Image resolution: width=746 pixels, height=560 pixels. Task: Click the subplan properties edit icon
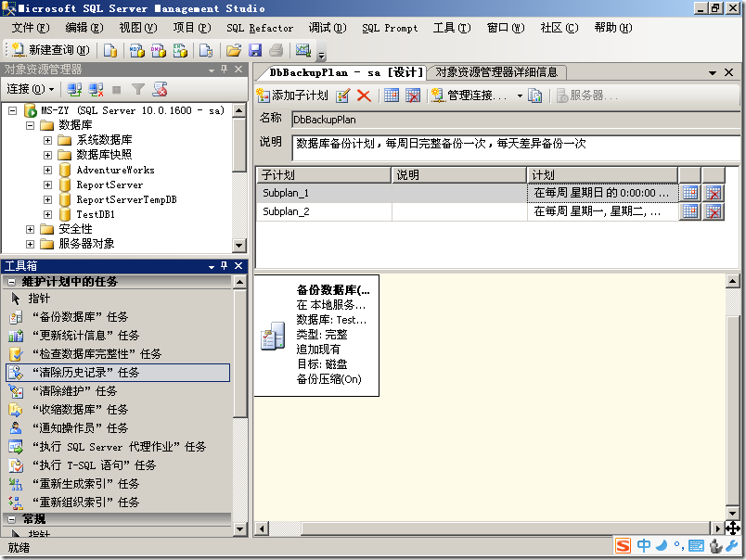pos(343,95)
